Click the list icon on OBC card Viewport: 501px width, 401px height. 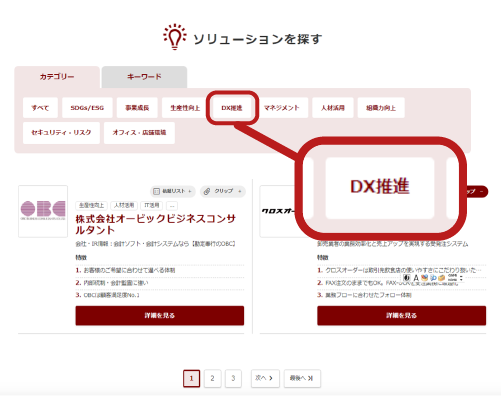[156, 191]
